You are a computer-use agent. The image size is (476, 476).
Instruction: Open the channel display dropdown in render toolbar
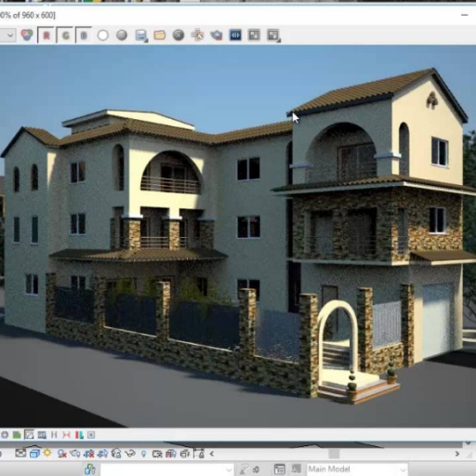tap(7, 35)
